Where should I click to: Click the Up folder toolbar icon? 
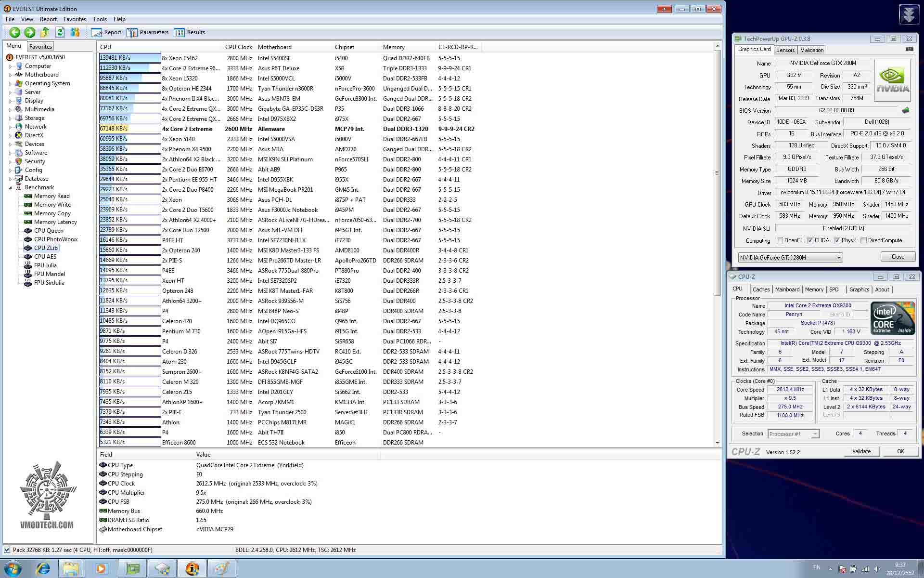click(45, 32)
